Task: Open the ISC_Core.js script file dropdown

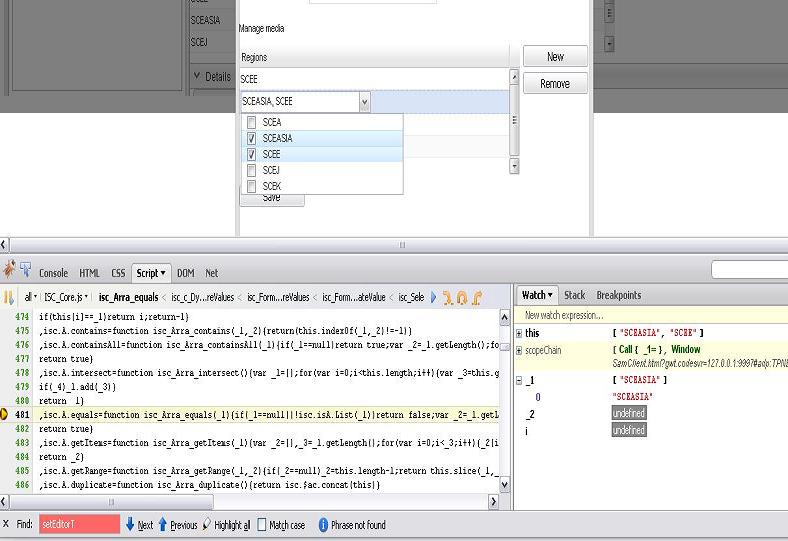Action: 67,297
